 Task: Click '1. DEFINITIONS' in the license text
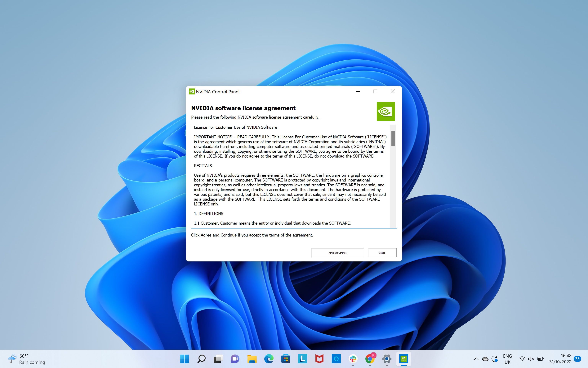click(x=208, y=214)
